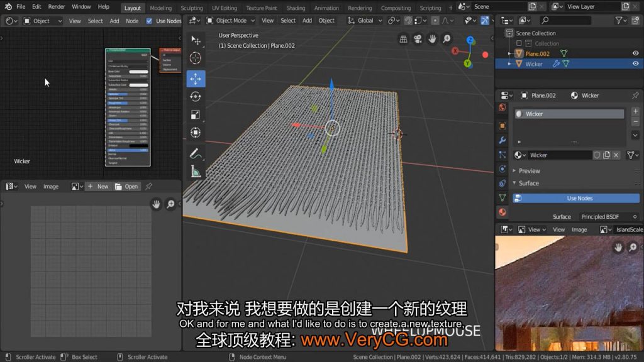This screenshot has width=644, height=362.
Task: Activate the Move tool
Action: pyautogui.click(x=196, y=79)
